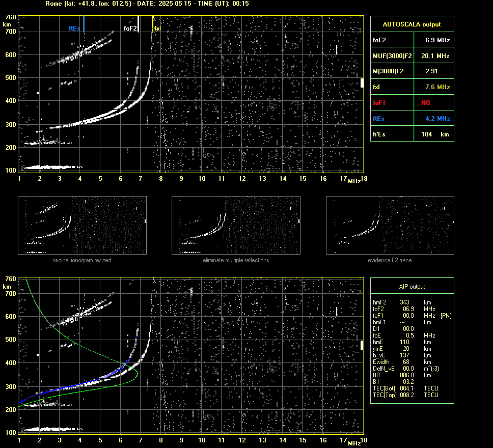Select the M(3000)F2 value '2.91'

click(x=431, y=71)
